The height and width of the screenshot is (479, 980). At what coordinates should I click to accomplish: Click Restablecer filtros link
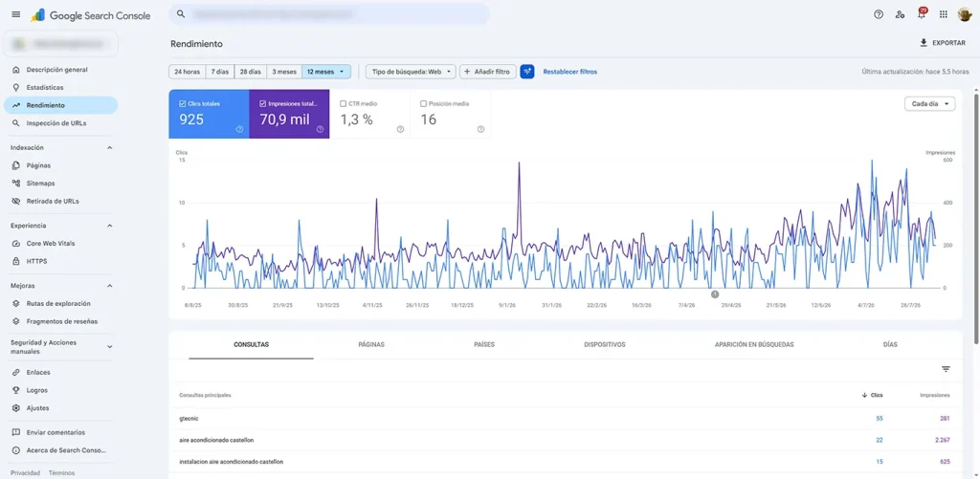pos(570,72)
